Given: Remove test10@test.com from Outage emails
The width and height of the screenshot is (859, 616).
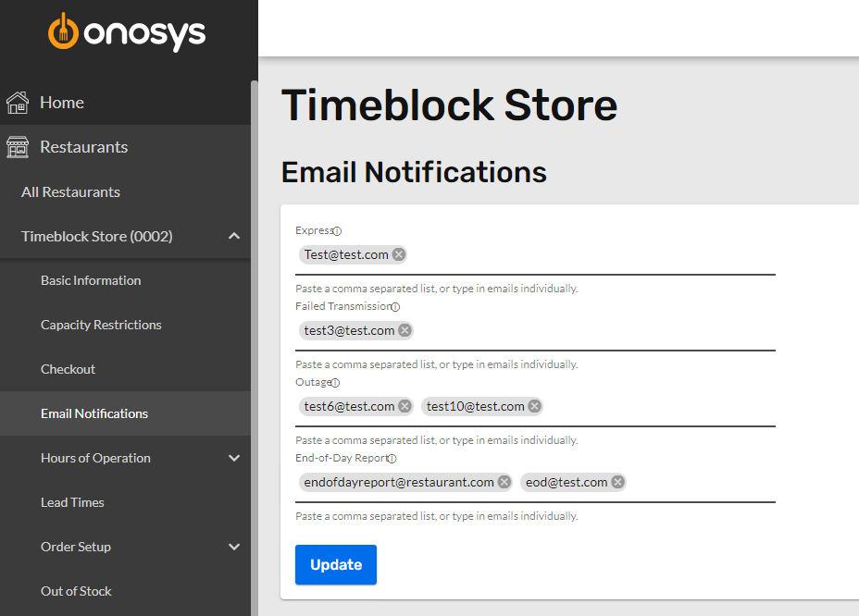Looking at the screenshot, I should pos(535,406).
